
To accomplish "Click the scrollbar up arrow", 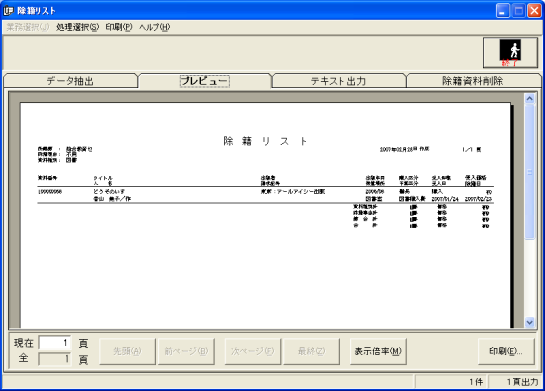I will 529,98.
